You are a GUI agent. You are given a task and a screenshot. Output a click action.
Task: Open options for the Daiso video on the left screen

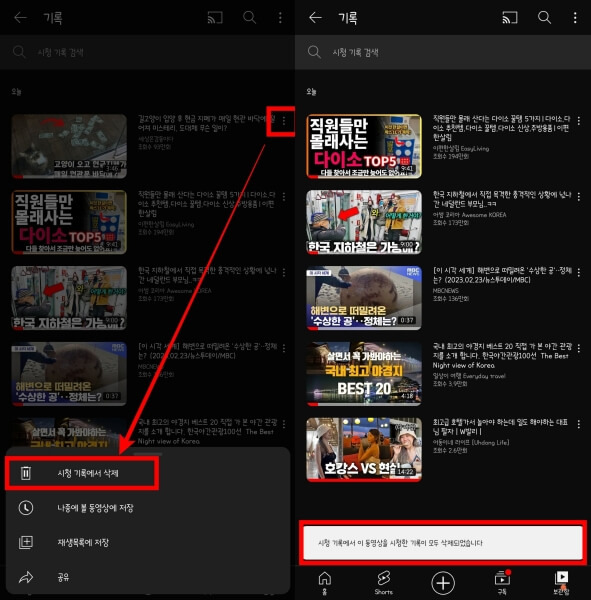click(x=284, y=197)
